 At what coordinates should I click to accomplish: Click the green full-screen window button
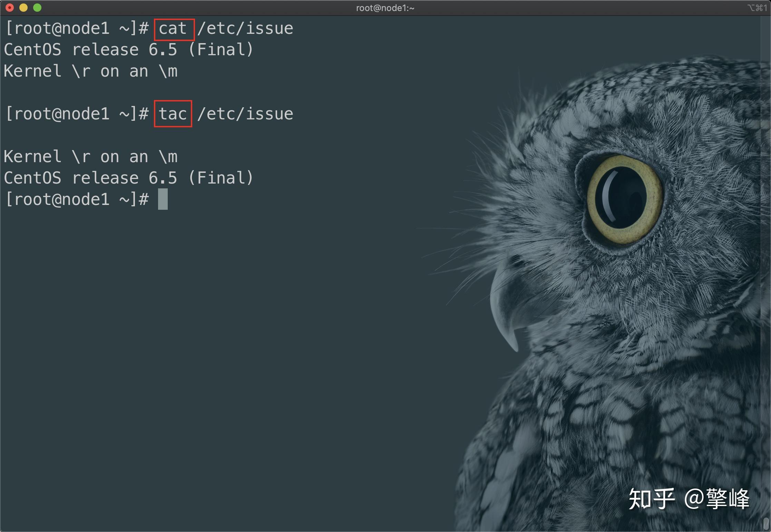click(x=37, y=8)
